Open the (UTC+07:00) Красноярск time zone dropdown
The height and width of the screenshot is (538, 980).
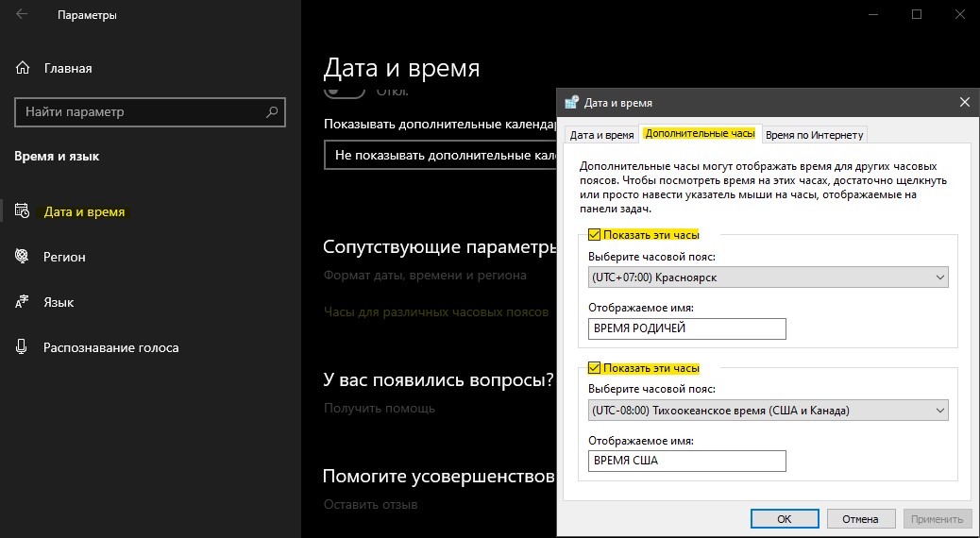pyautogui.click(x=769, y=277)
